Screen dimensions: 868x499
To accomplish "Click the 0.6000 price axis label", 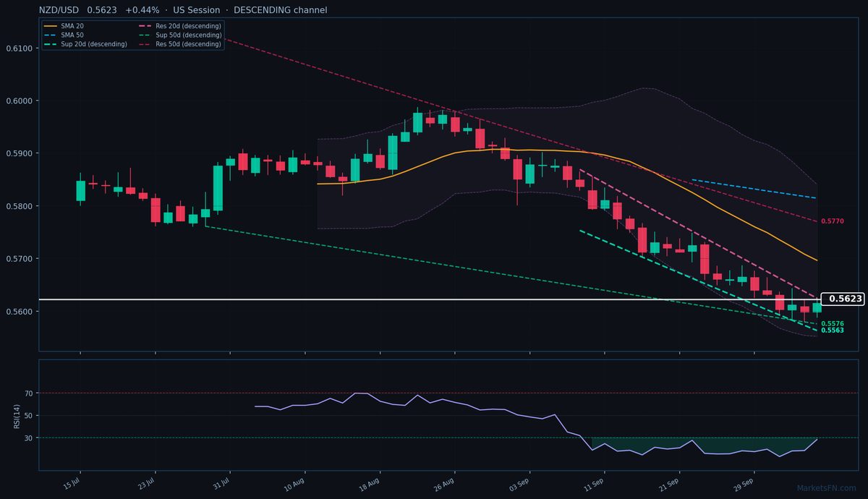I will (18, 101).
